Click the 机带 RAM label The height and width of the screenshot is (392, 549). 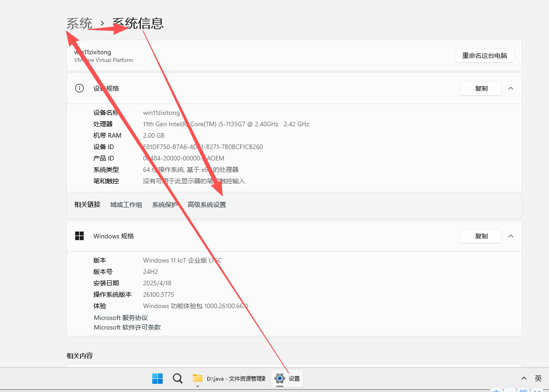108,135
